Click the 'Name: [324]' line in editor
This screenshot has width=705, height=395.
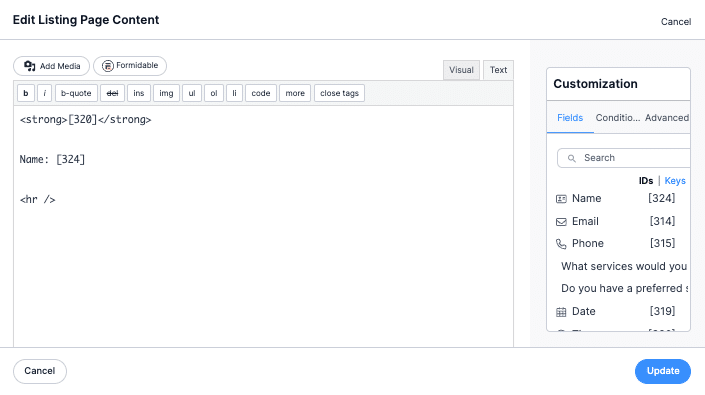click(x=52, y=160)
